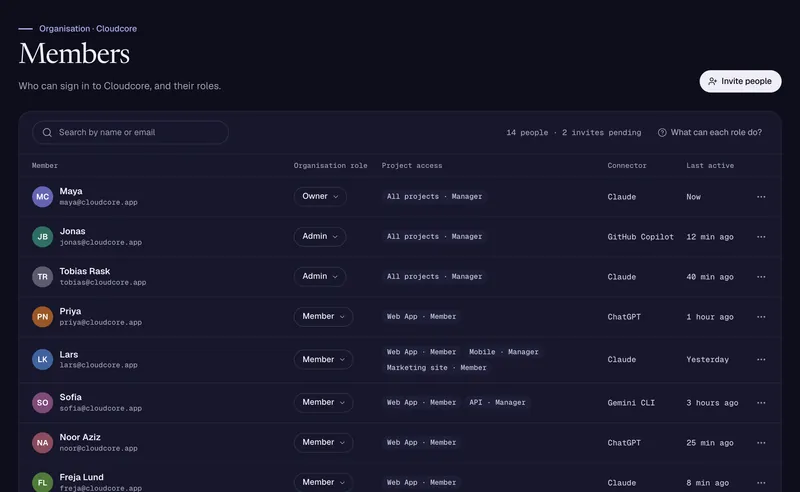Screen dimensions: 800x492
Task: Open Lars's Member role dropdown
Action: (323, 359)
